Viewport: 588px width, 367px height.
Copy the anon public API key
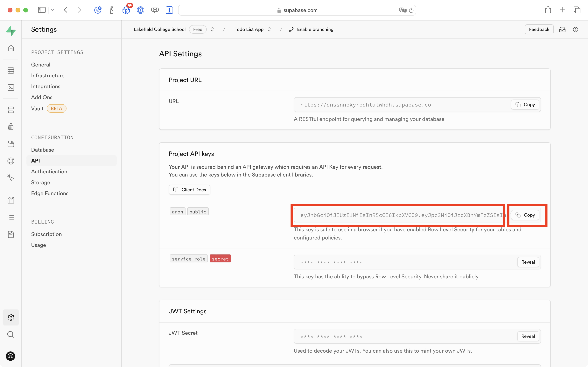pyautogui.click(x=525, y=215)
